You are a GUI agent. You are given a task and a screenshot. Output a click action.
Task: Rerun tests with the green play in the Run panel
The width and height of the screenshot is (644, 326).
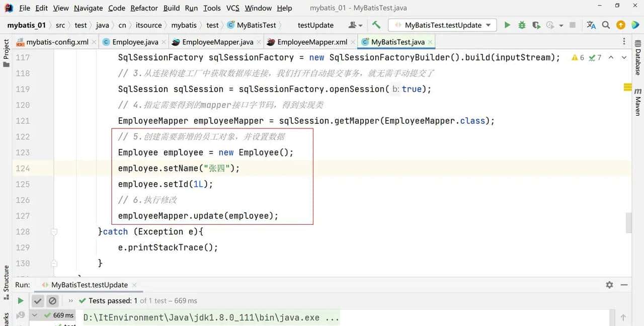[x=21, y=301]
